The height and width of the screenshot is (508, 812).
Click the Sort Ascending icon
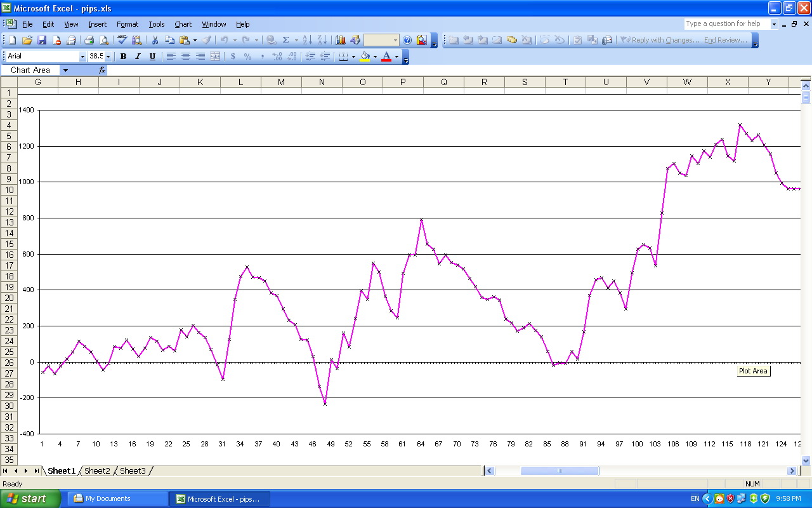tap(307, 40)
